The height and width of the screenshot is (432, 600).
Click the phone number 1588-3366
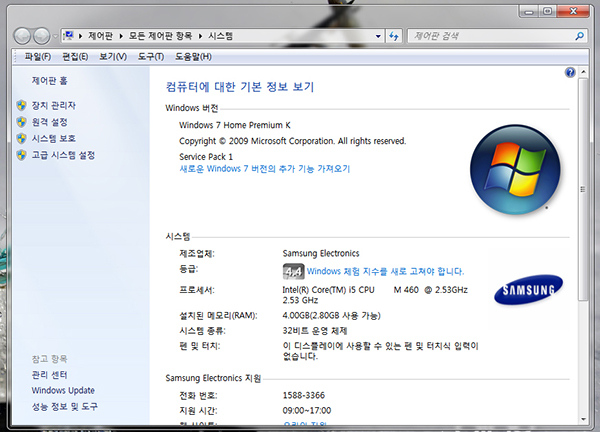(303, 395)
